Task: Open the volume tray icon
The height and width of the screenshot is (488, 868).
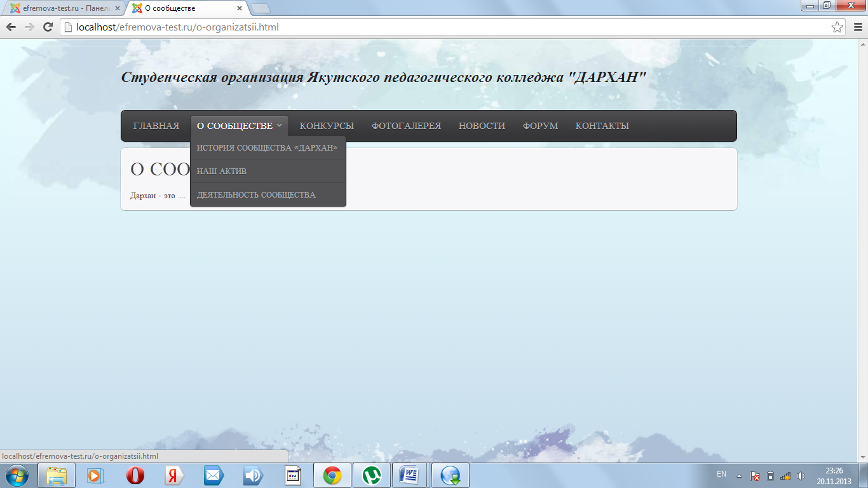Action: point(801,475)
